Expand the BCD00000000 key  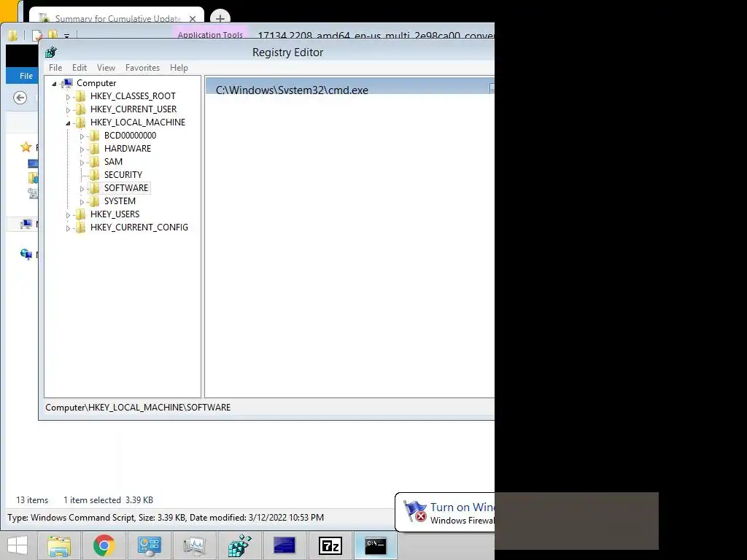pyautogui.click(x=82, y=136)
